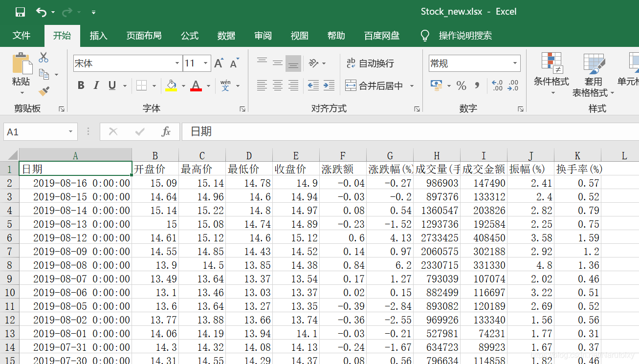
Task: Select cell with value 2733425
Action: click(x=437, y=237)
